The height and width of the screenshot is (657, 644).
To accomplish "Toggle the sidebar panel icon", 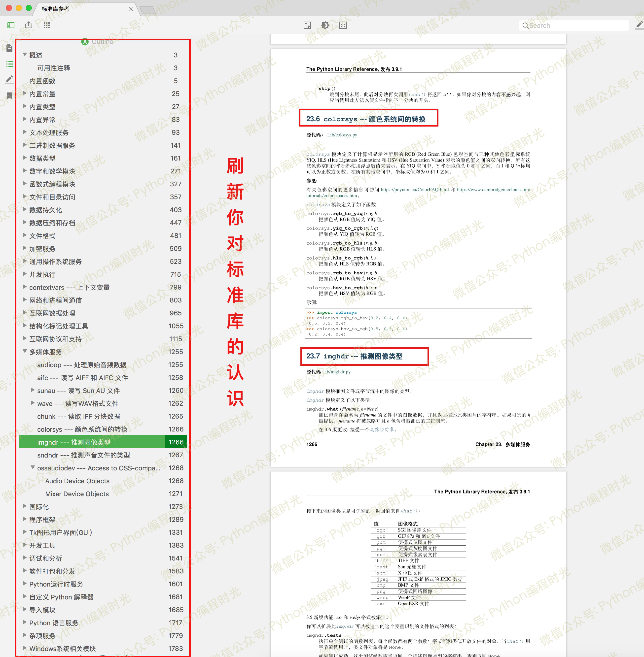I will 11,25.
